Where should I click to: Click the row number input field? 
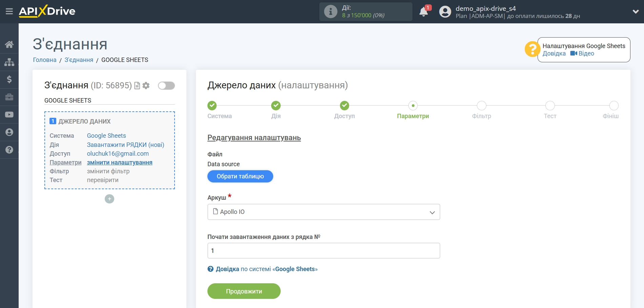(x=323, y=250)
